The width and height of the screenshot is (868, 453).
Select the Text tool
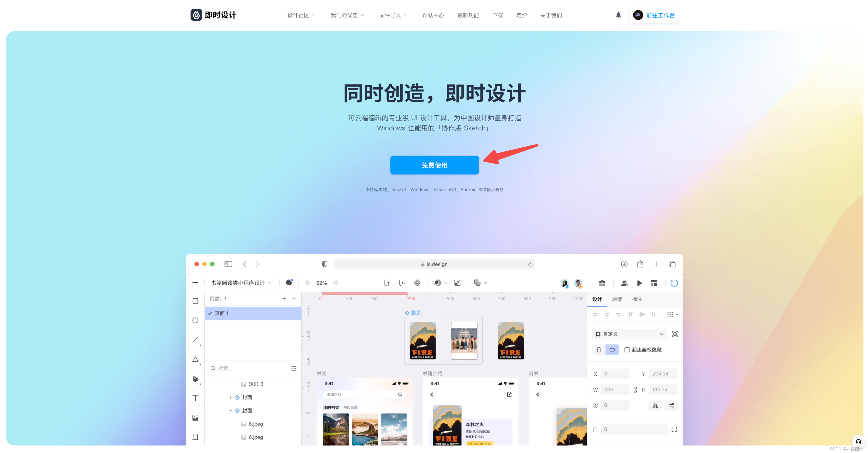point(195,398)
